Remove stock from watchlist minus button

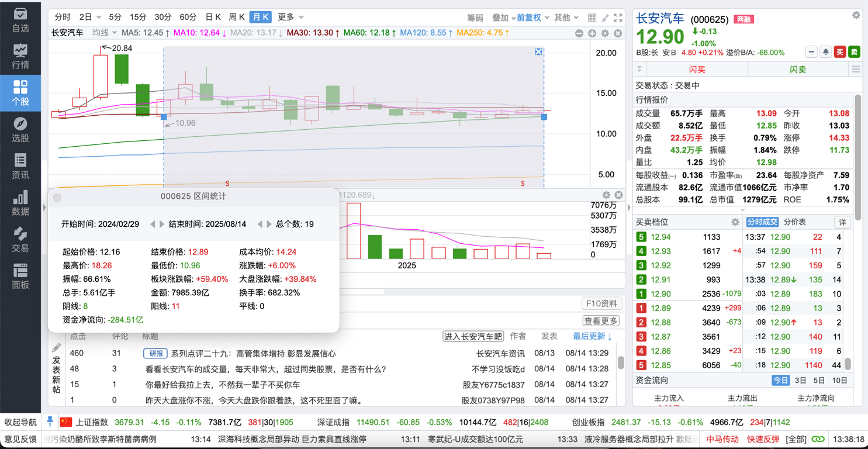pyautogui.click(x=811, y=52)
